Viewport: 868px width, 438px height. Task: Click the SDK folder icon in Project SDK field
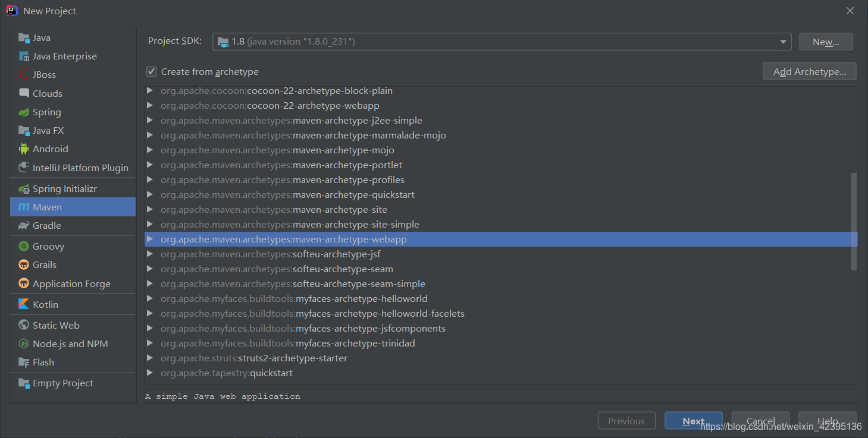point(223,42)
